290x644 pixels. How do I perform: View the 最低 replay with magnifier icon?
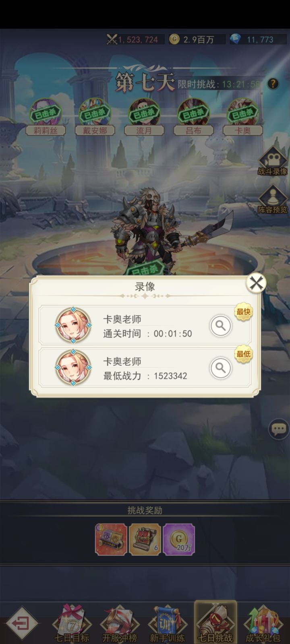pos(221,368)
